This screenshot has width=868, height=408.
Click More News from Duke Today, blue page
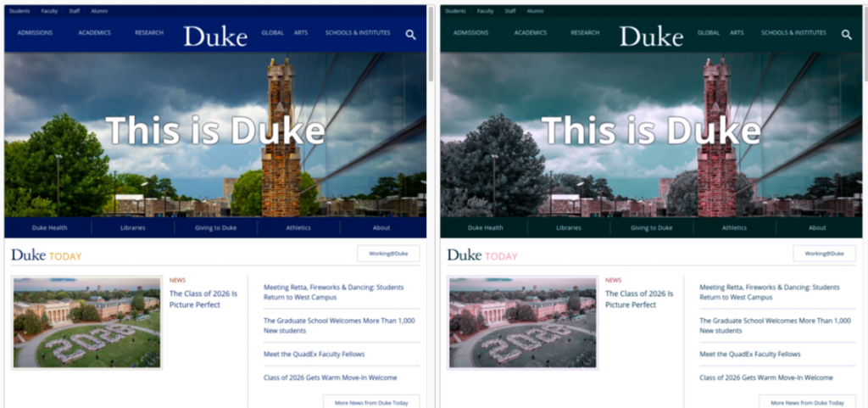pyautogui.click(x=371, y=402)
